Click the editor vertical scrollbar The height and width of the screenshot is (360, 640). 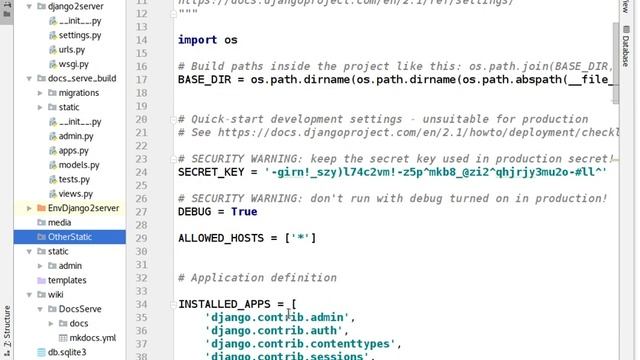[x=616, y=62]
